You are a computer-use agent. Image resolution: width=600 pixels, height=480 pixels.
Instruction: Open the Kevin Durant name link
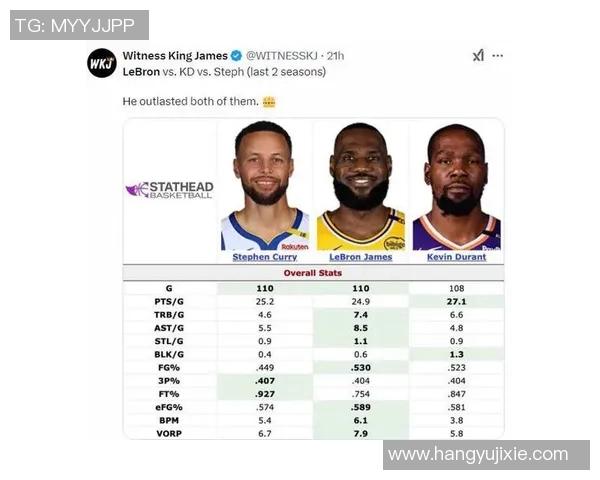(456, 257)
